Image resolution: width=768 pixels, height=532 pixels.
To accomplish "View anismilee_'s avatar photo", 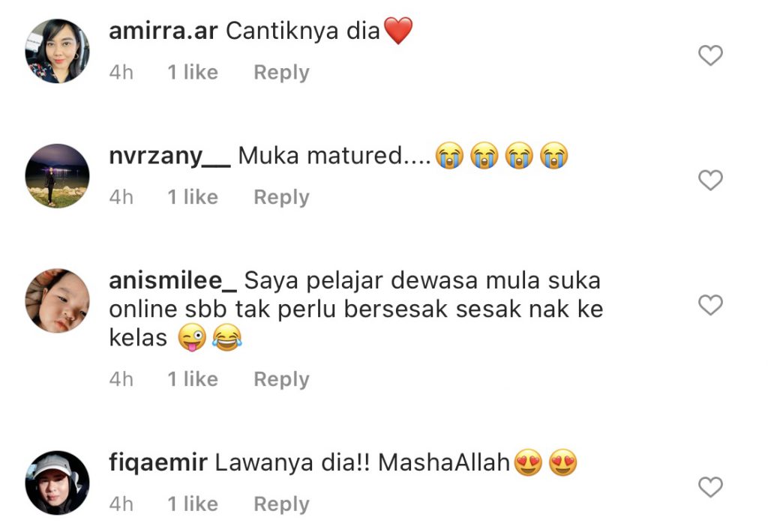I will [57, 300].
